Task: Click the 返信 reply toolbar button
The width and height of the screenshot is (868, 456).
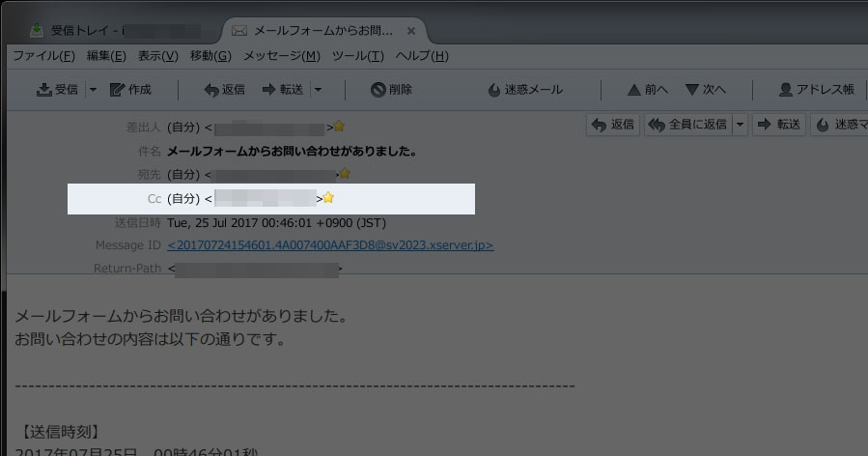Action: click(225, 90)
